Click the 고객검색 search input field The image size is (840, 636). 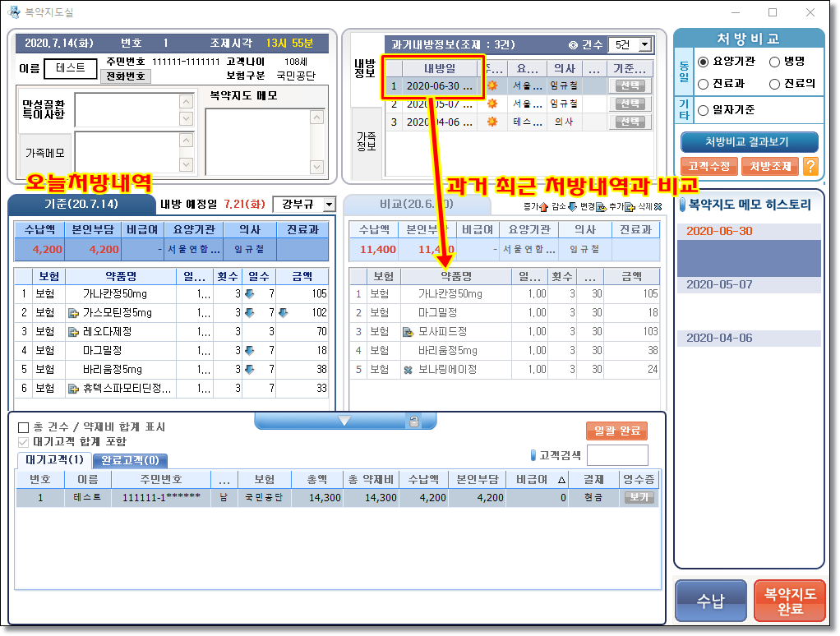click(x=616, y=454)
